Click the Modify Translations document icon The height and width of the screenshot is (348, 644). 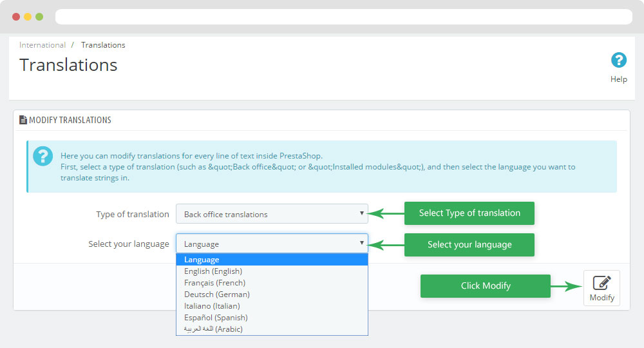coord(23,120)
